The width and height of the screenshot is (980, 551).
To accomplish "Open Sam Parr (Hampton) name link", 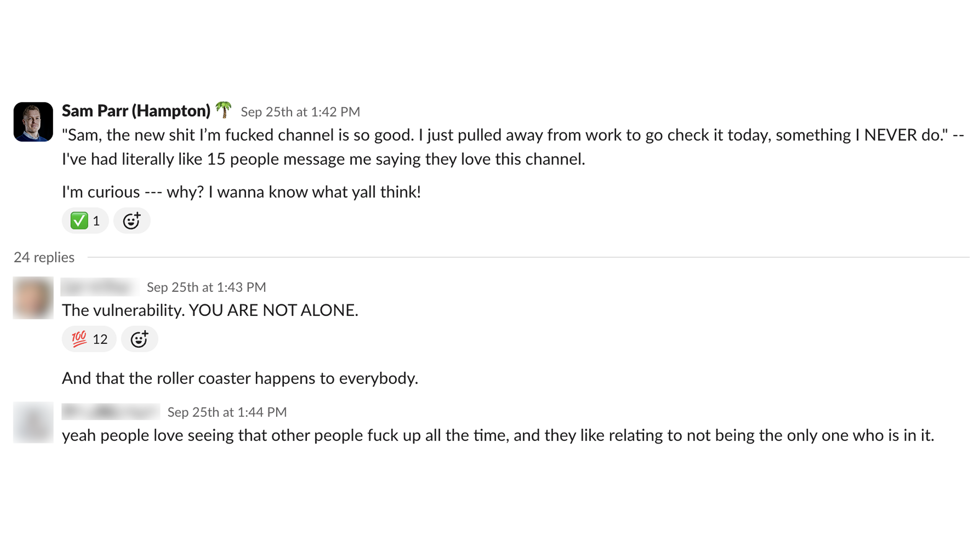I will [136, 111].
